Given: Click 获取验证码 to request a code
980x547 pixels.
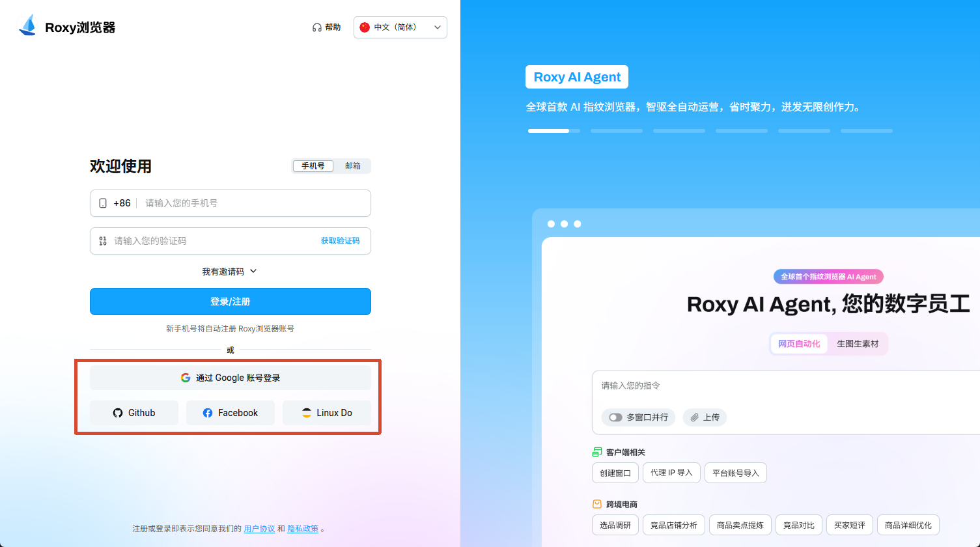Looking at the screenshot, I should (x=340, y=241).
